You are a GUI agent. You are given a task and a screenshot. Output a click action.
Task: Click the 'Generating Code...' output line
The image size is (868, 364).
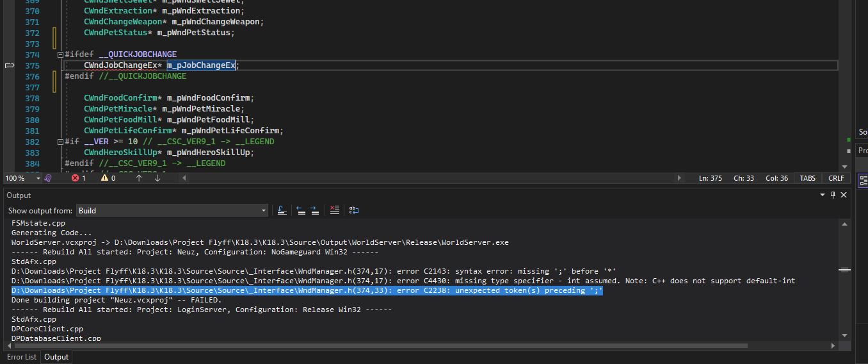click(x=52, y=233)
